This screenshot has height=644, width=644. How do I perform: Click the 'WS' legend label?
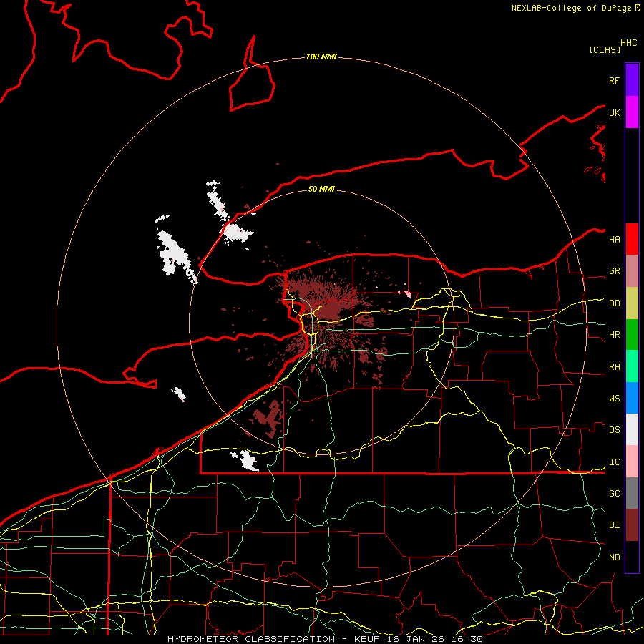[614, 399]
